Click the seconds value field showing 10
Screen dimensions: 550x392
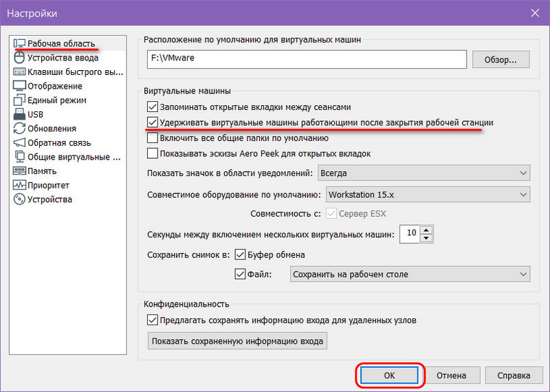[410, 234]
